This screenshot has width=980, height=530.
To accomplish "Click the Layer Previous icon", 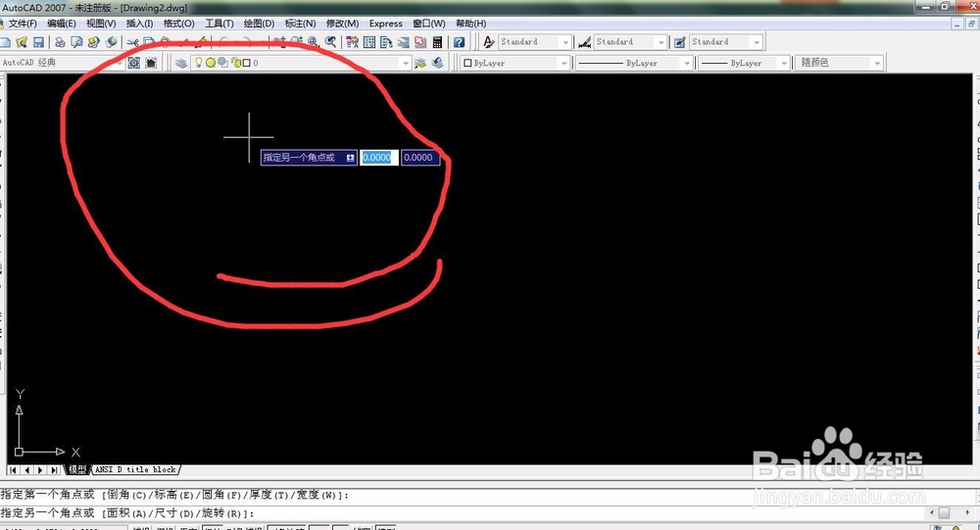I will click(x=437, y=63).
